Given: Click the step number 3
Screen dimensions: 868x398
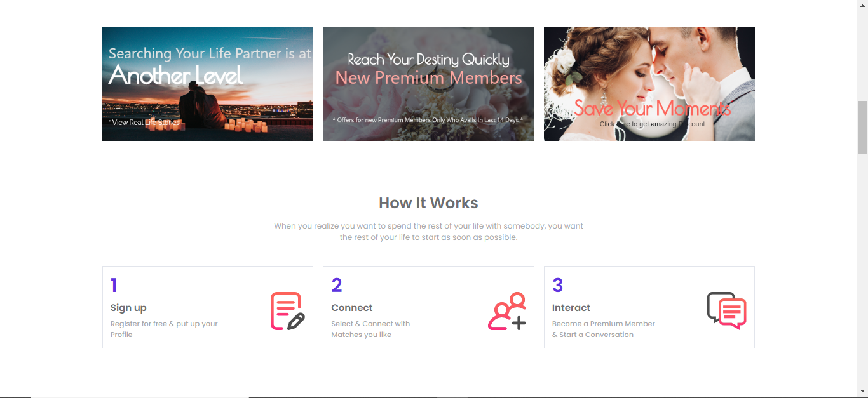Looking at the screenshot, I should tap(557, 286).
